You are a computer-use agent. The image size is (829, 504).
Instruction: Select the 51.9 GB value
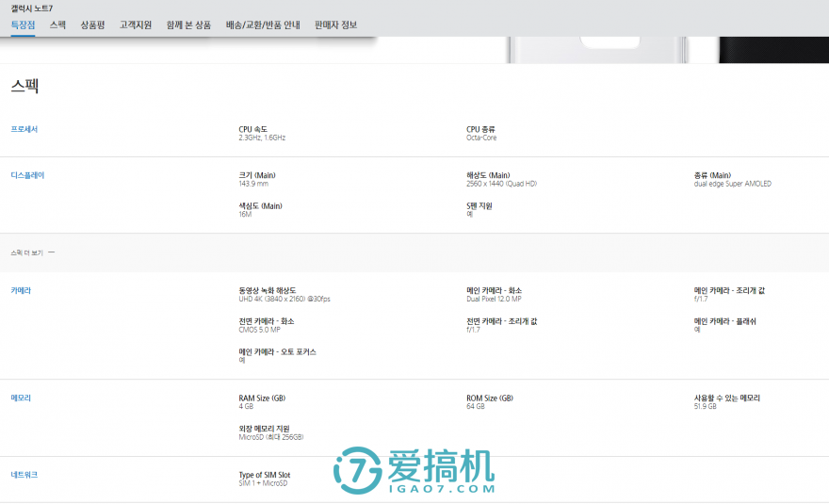pyautogui.click(x=706, y=406)
